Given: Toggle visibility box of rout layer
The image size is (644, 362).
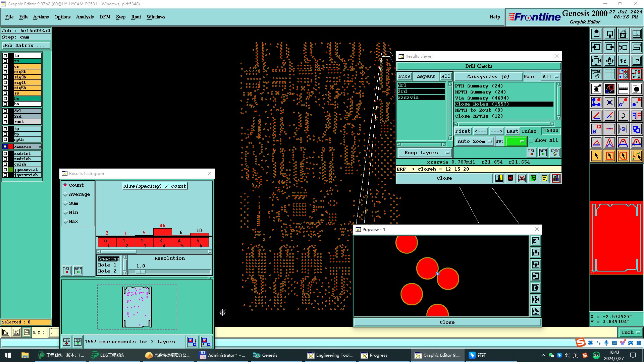Looking at the screenshot, I should 5,122.
